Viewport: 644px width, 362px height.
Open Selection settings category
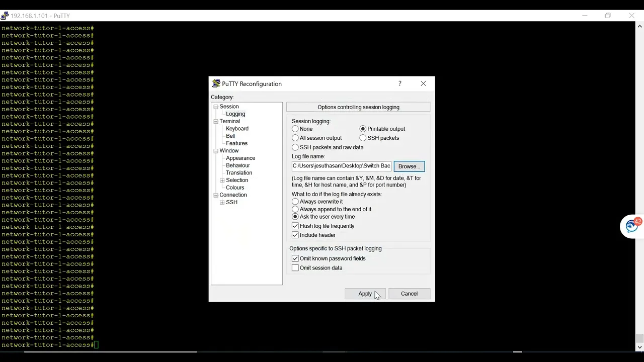(x=237, y=180)
